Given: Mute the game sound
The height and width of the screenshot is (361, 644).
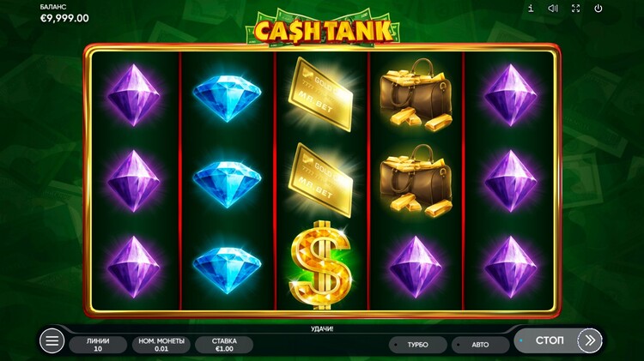Looking at the screenshot, I should coord(553,9).
